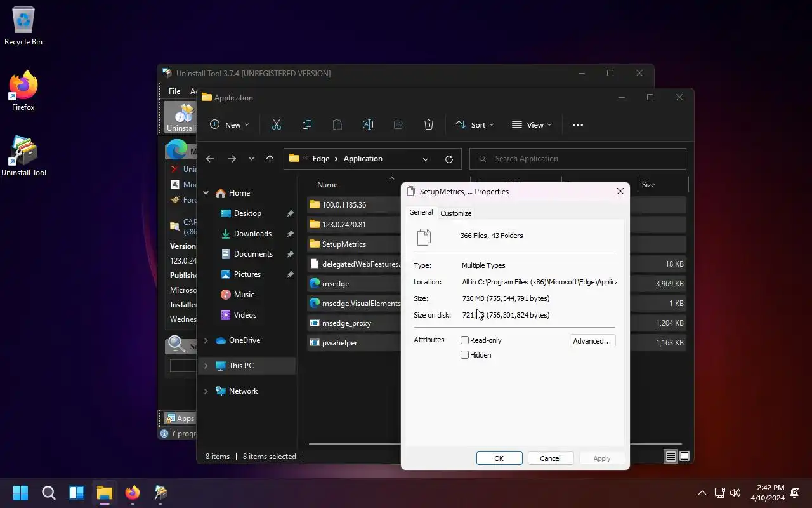
Task: Expand the OneDrive tree node
Action: point(206,340)
